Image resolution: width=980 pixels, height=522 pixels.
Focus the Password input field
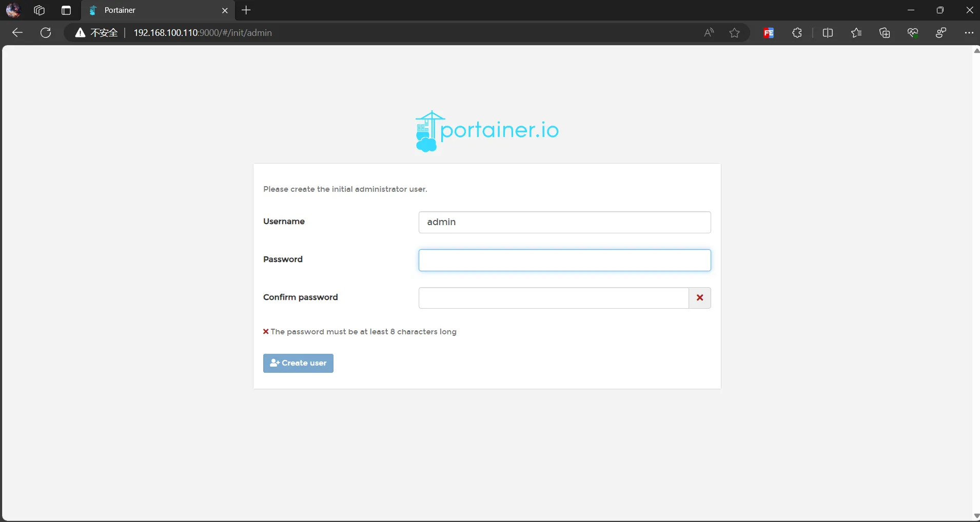(564, 260)
